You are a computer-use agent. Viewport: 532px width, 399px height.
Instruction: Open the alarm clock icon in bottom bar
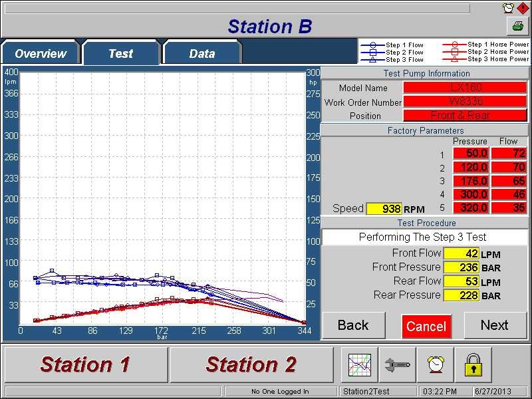436,364
